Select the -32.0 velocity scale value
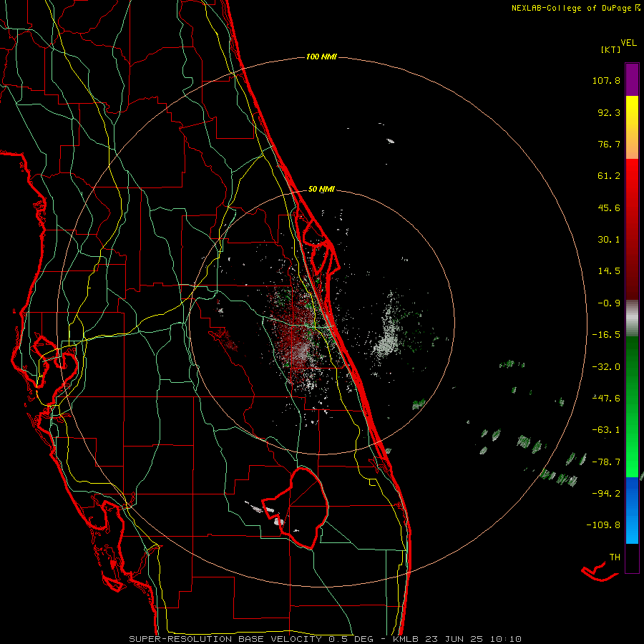 [x=606, y=367]
